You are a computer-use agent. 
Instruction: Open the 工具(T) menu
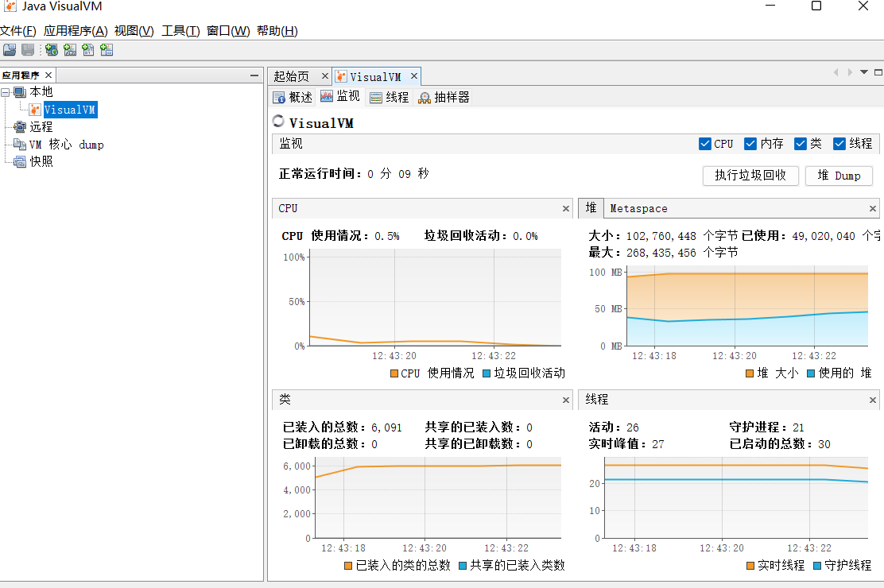pos(180,30)
